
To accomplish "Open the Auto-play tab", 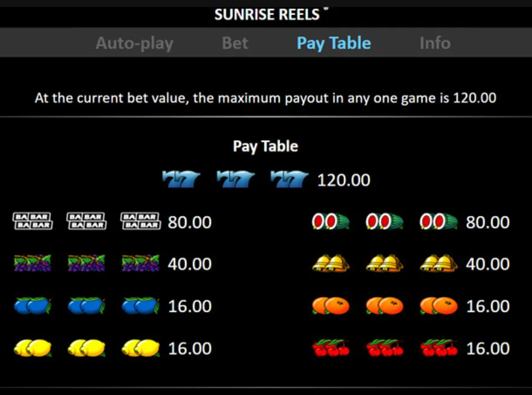I will tap(134, 43).
